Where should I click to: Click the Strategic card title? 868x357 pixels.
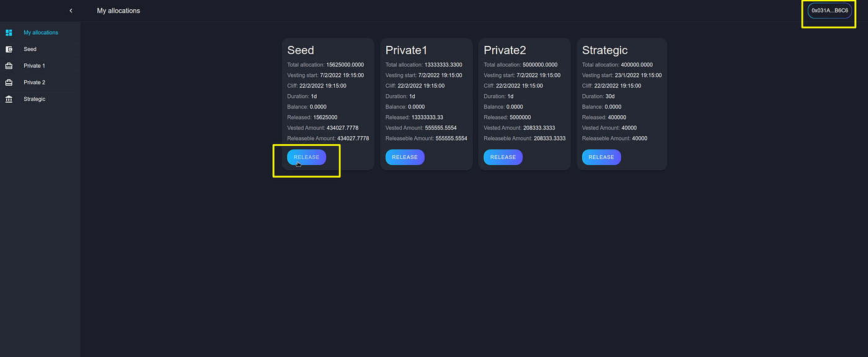[x=605, y=50]
